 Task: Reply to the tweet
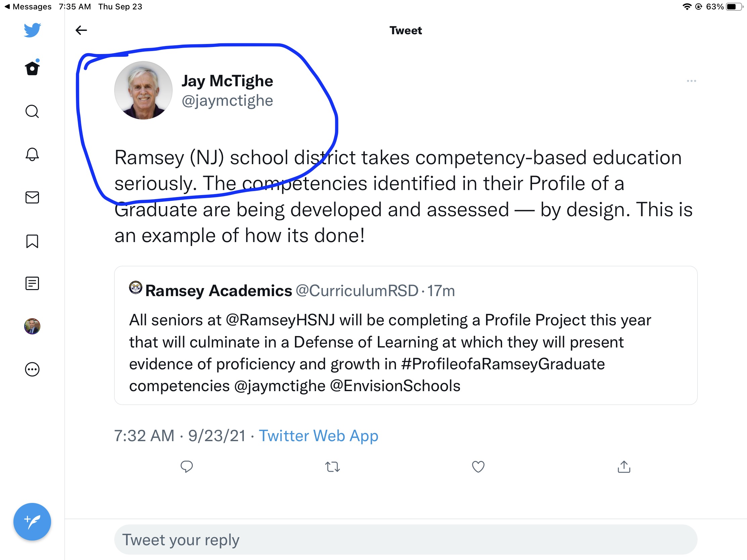[x=186, y=466]
